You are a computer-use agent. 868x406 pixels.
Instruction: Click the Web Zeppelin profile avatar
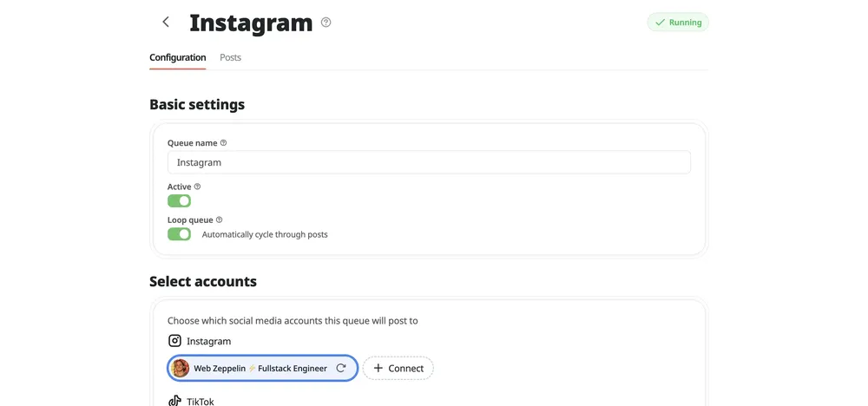click(x=181, y=368)
